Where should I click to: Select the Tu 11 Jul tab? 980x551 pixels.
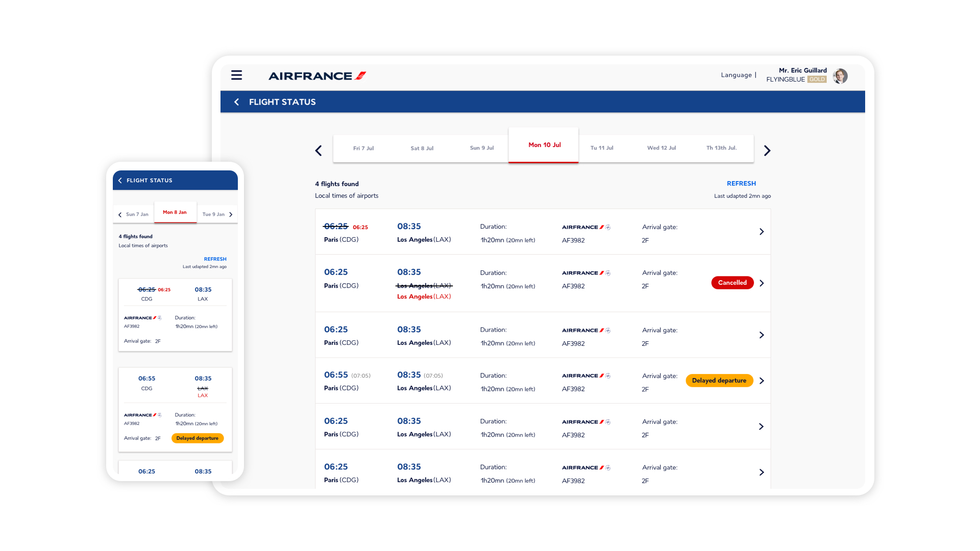click(602, 148)
